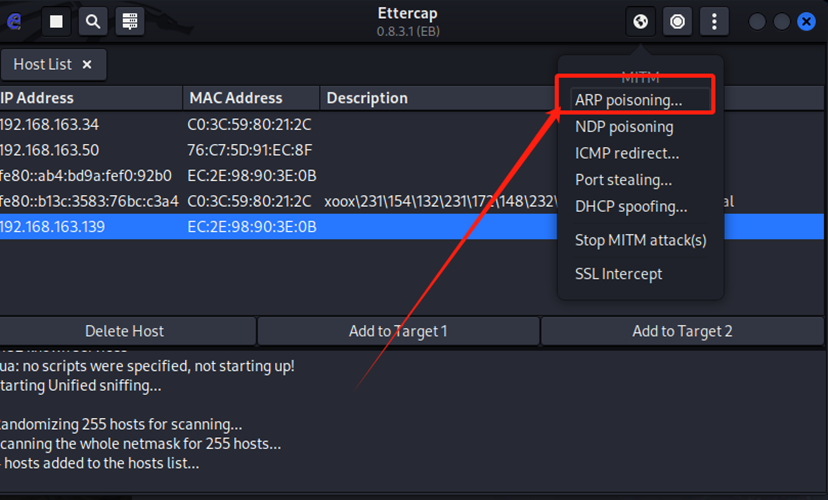Select DHCP spoofing entry
Image resolution: width=828 pixels, height=500 pixels.
coord(631,206)
